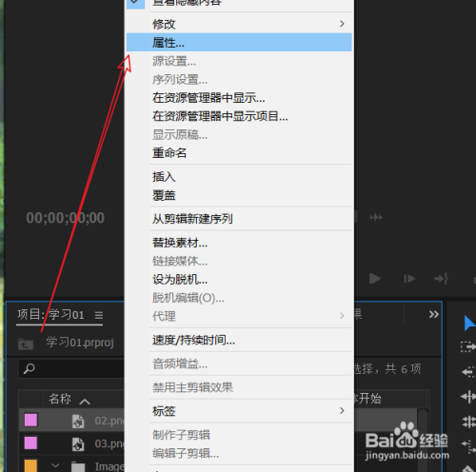Select 重命名 menu entry
This screenshot has height=472, width=476.
pyautogui.click(x=239, y=153)
